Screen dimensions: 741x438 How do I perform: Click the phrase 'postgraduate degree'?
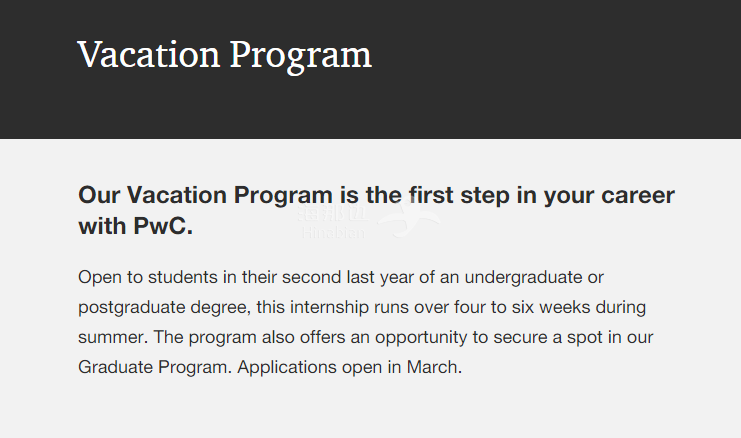point(163,308)
